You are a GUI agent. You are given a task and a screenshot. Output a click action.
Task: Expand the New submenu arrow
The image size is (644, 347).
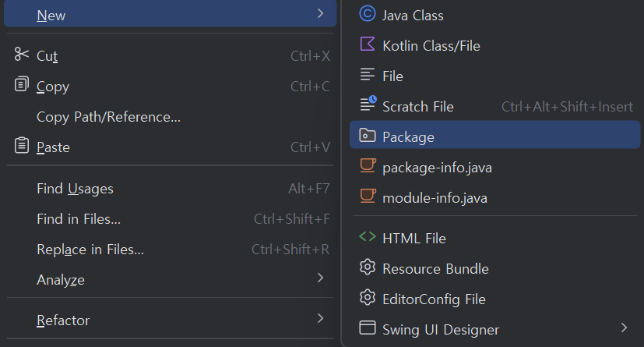pos(320,13)
